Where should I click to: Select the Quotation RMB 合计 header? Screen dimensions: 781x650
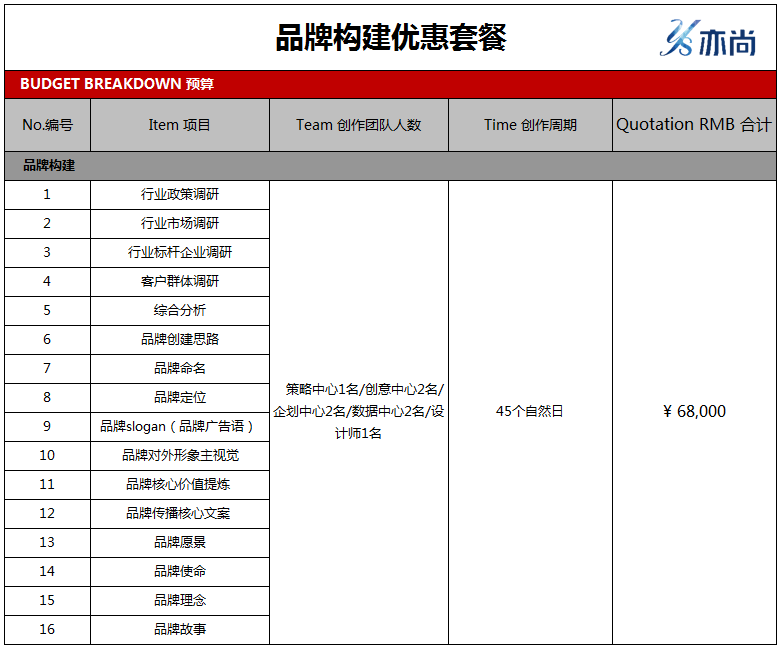[694, 125]
